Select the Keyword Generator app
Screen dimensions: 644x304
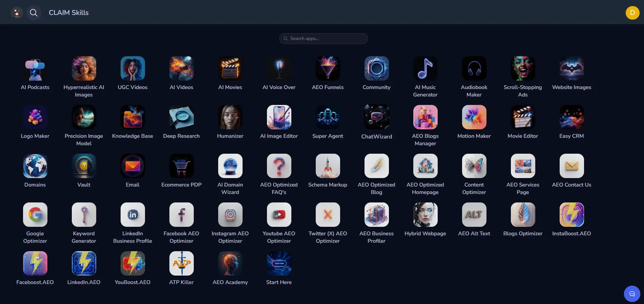(x=84, y=215)
